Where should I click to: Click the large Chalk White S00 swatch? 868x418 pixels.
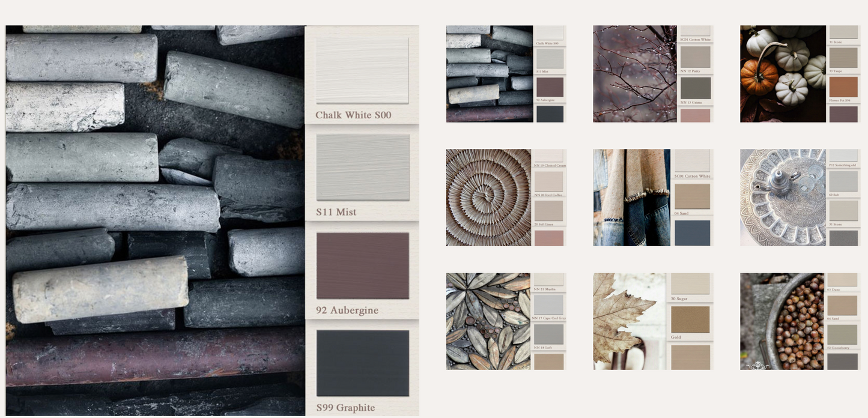coord(362,71)
